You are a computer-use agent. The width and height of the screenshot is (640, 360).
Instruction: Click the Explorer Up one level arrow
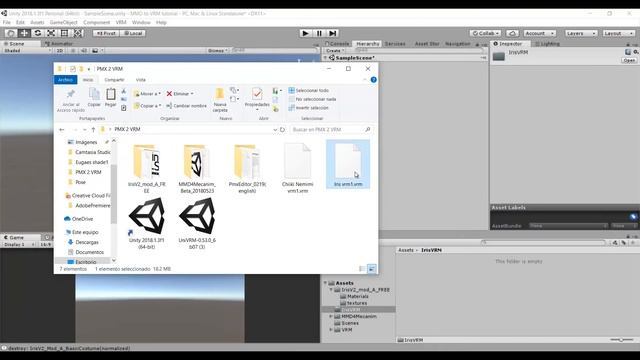click(93, 129)
